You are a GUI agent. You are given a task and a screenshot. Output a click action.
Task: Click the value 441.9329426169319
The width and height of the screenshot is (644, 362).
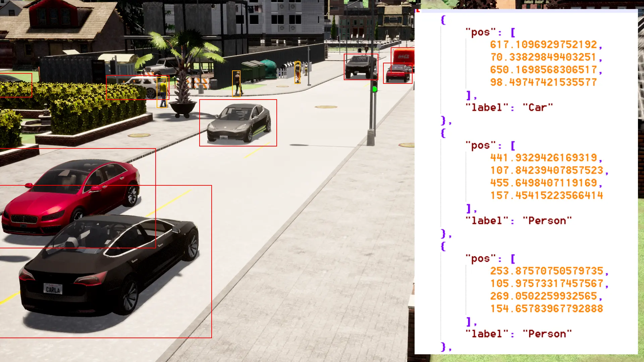[543, 158]
